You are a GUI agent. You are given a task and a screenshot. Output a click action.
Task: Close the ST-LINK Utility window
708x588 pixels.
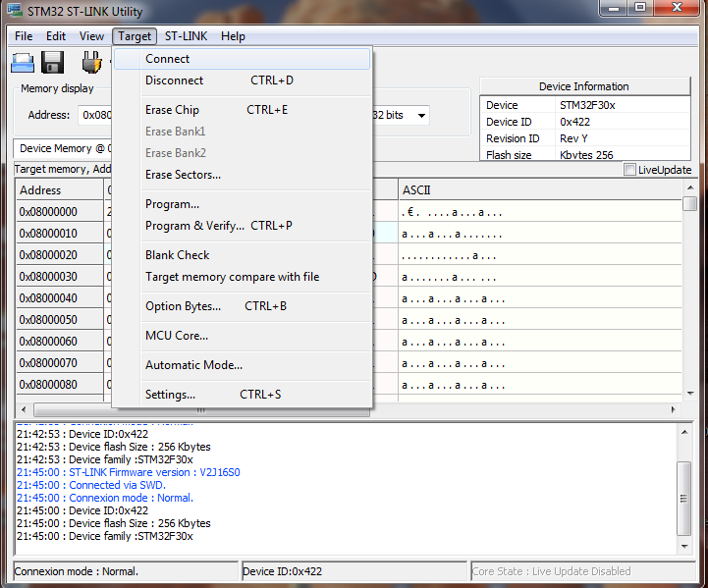[x=676, y=8]
